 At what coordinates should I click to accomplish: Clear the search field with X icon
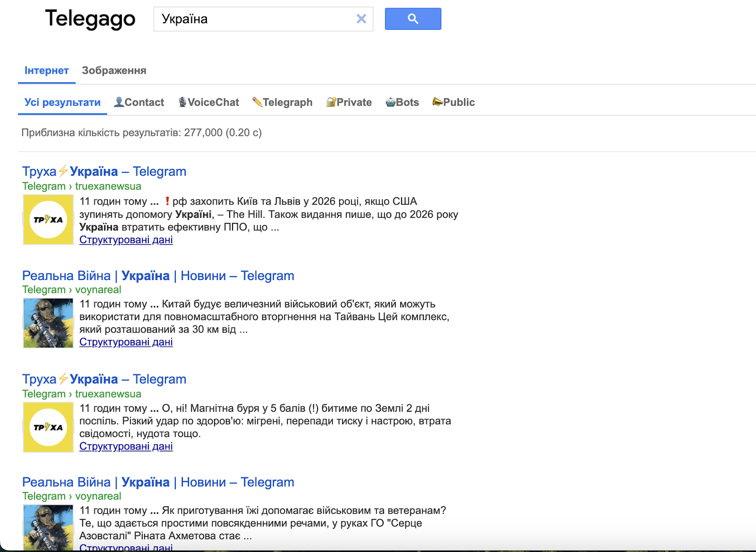click(x=361, y=19)
